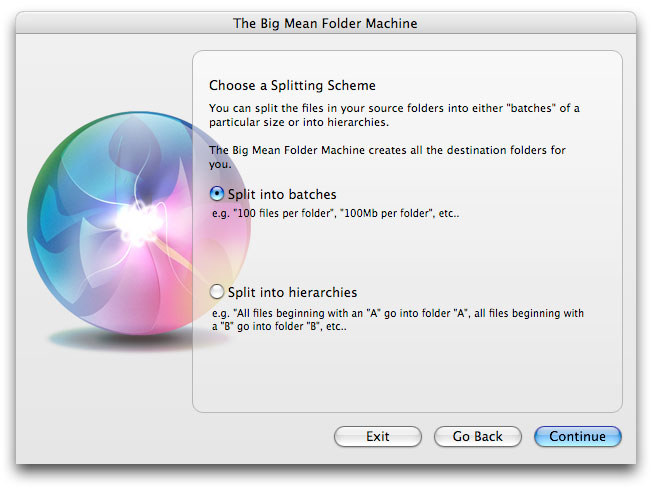Click the window title "The Big Mean Folder Machine"
This screenshot has height=488, width=652.
pyautogui.click(x=325, y=23)
